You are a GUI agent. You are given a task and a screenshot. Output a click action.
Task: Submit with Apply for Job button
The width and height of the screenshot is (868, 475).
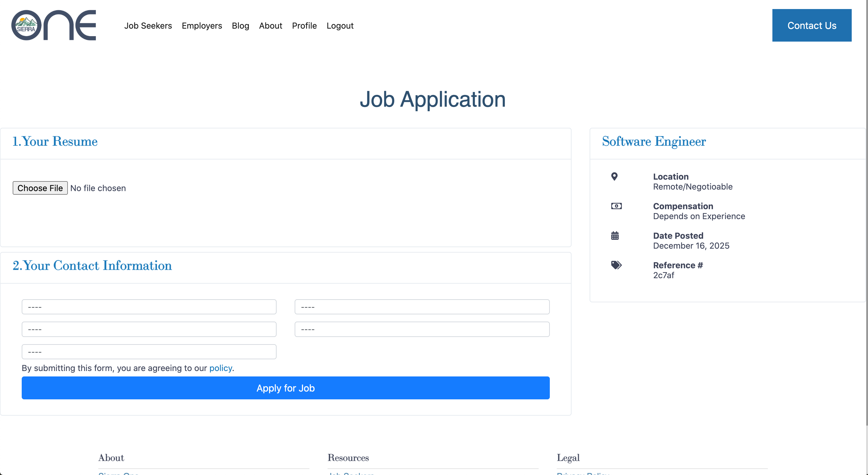pos(285,388)
